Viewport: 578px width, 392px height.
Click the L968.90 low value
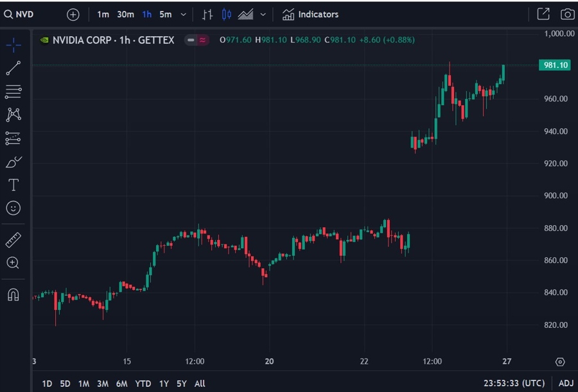[306, 40]
